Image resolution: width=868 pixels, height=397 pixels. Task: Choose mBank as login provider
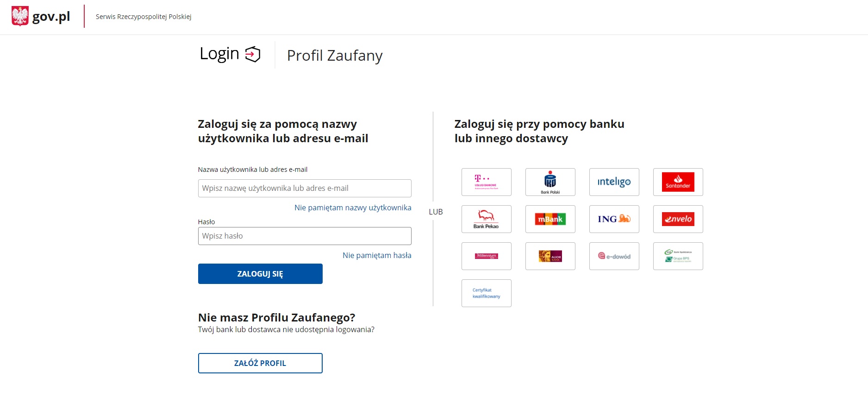click(x=550, y=219)
